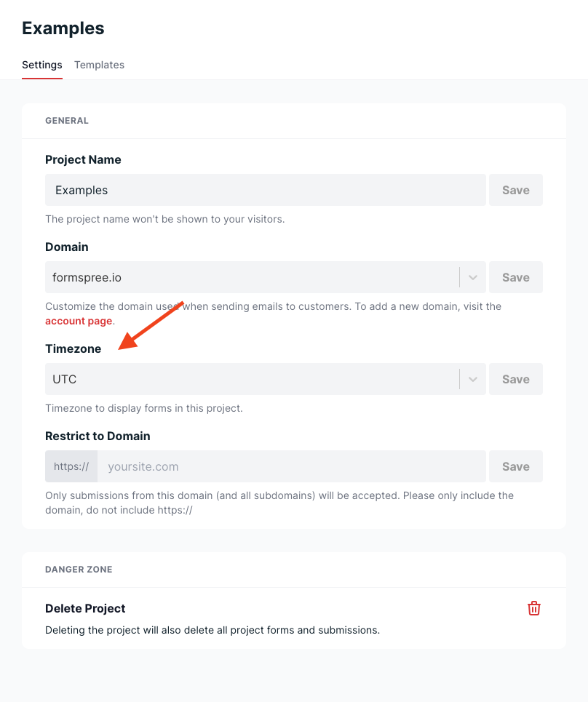
Task: Click the red trash icon to delete project
Action: click(534, 608)
